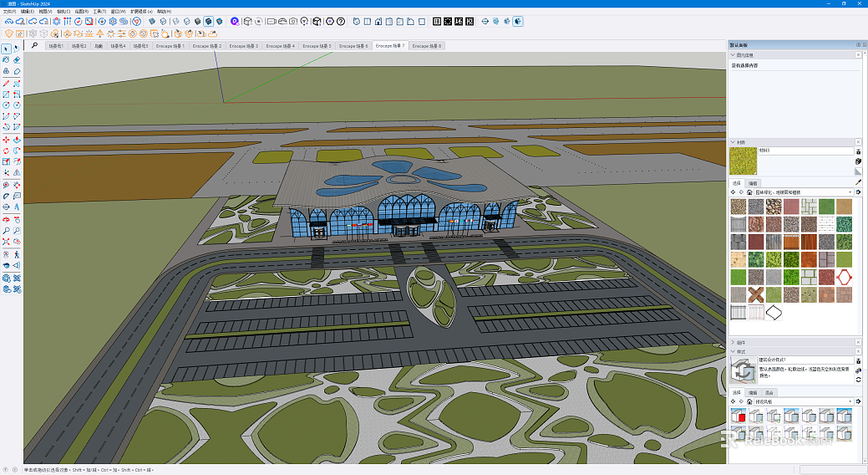Screen dimensions: 868x475
Task: Click the purple circular plugin icon
Action: pos(235,22)
